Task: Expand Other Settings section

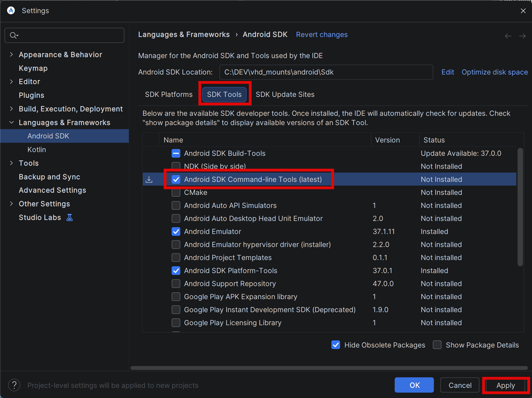Action: click(x=12, y=204)
